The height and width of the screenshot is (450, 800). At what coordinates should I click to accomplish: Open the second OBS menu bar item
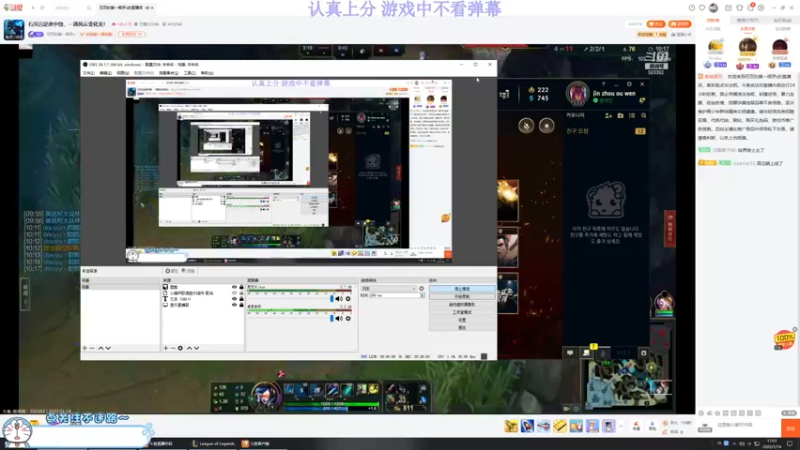click(x=106, y=73)
